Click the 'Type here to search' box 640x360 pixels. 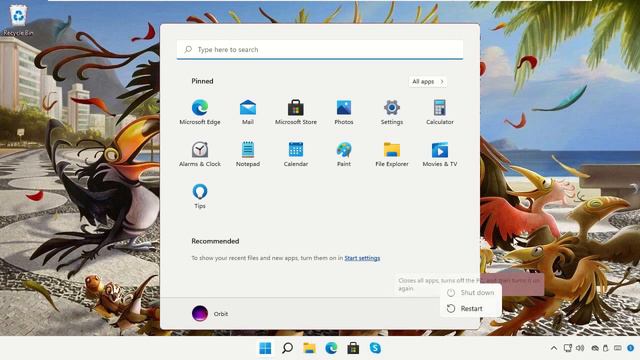point(320,49)
